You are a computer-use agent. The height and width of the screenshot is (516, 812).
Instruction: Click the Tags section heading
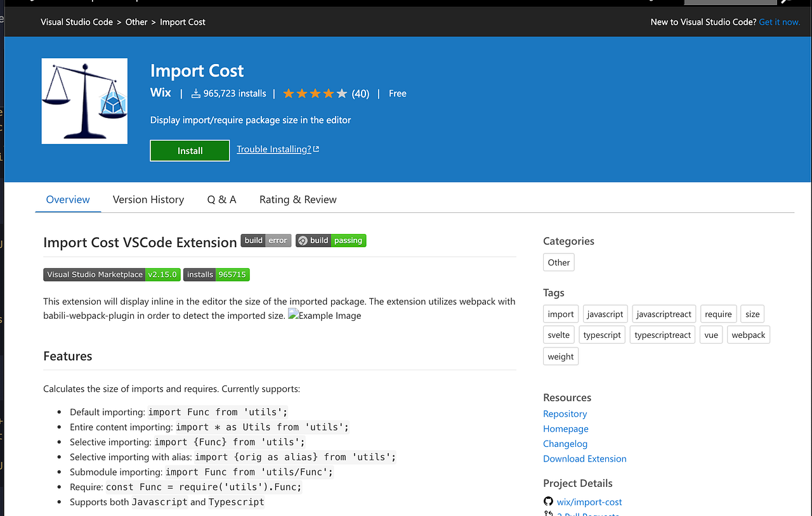[x=554, y=293]
